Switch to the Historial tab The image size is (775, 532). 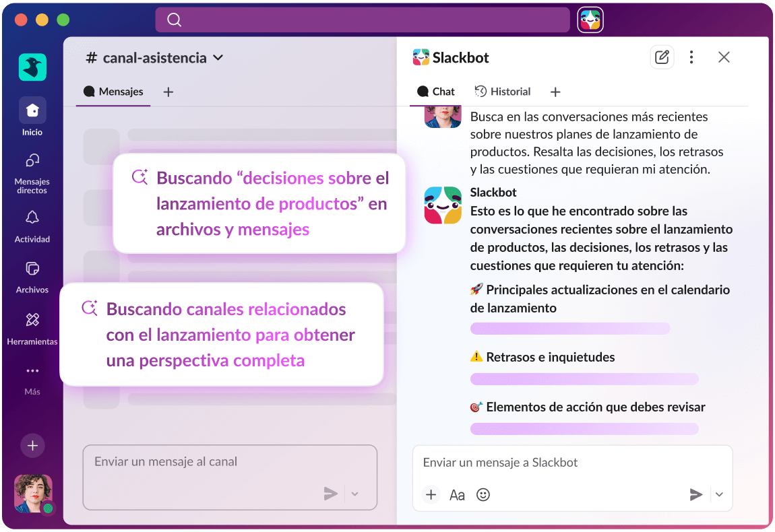coord(503,92)
